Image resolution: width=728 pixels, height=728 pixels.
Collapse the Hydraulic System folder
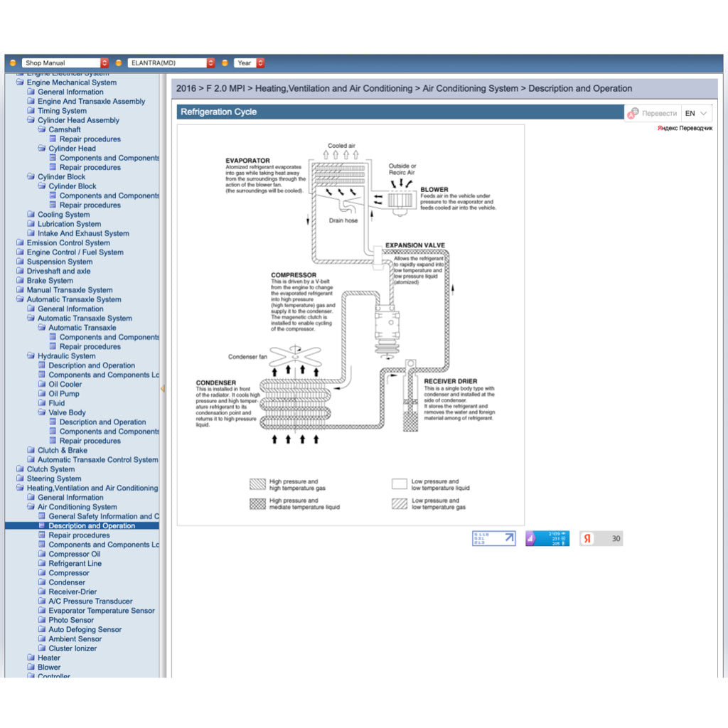pos(31,355)
